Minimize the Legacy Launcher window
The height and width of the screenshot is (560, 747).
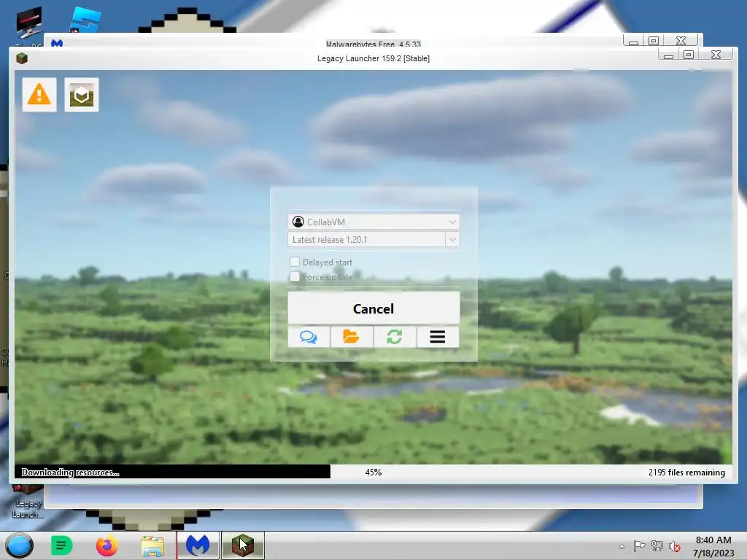(668, 55)
